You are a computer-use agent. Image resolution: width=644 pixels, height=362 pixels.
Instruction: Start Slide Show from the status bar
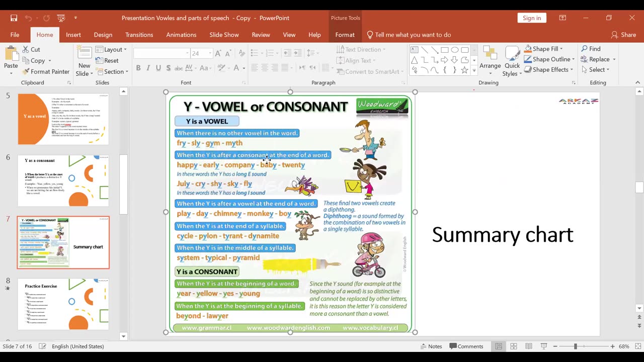(544, 346)
